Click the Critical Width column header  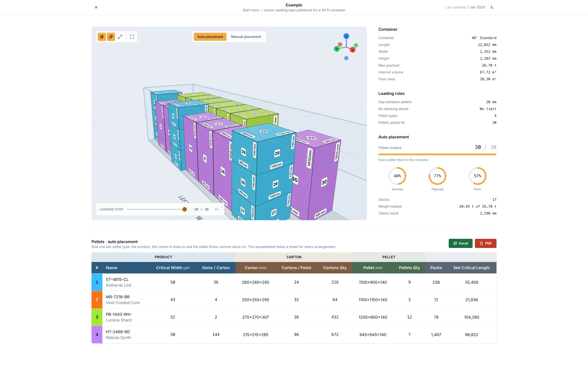(x=173, y=268)
